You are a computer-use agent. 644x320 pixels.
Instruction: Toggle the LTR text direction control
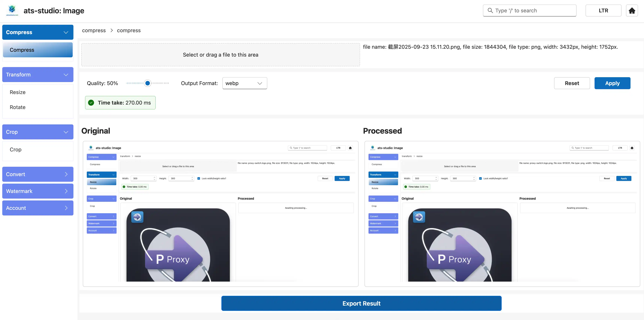(603, 10)
